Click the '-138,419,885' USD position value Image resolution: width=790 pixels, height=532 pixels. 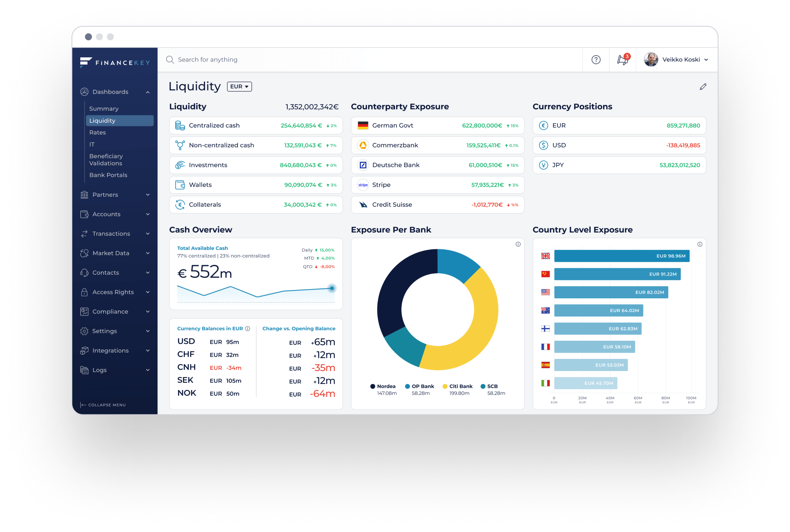(x=683, y=145)
